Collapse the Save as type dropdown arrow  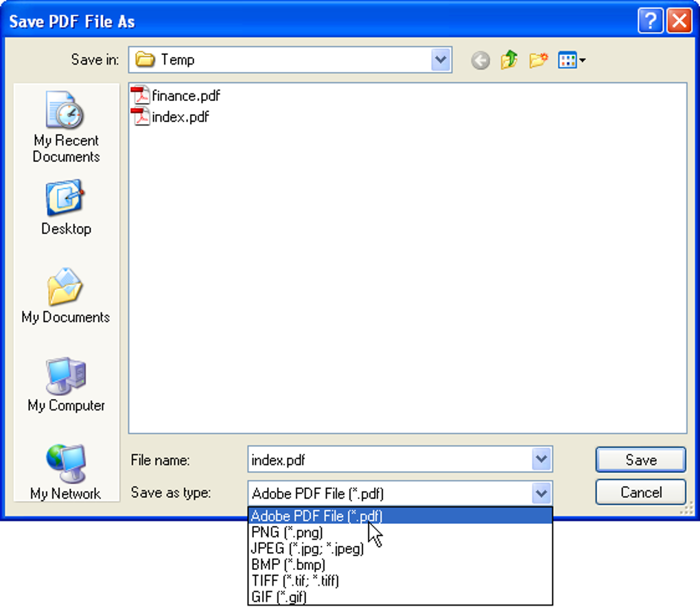pos(541,493)
